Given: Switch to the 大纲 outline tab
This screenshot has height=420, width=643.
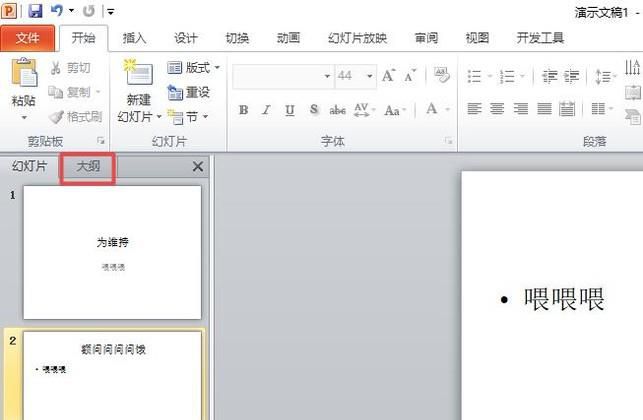Looking at the screenshot, I should pos(88,167).
